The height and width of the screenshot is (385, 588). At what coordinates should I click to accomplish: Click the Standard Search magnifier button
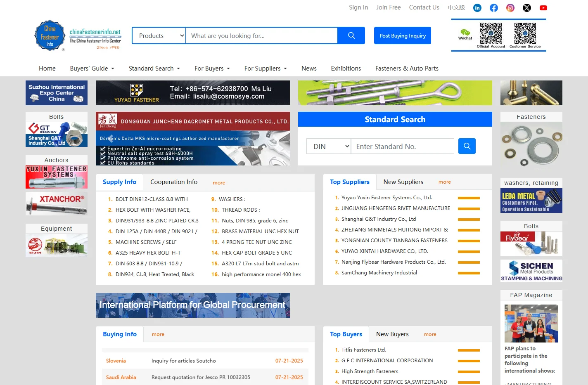click(467, 146)
